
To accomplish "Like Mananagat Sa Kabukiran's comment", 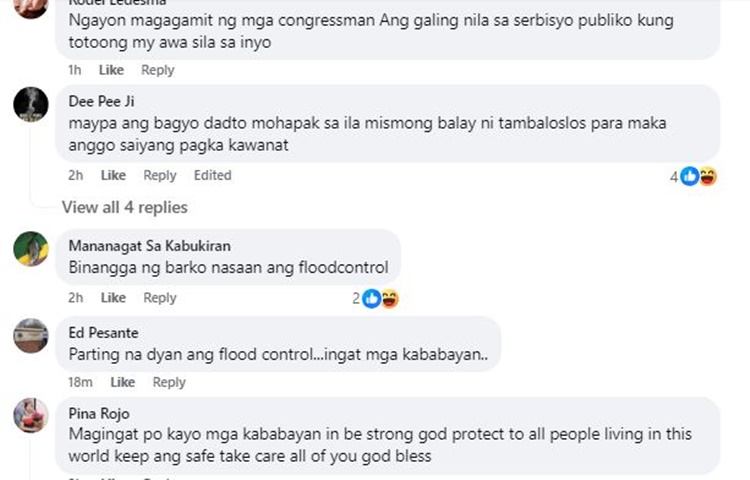I will 113,298.
